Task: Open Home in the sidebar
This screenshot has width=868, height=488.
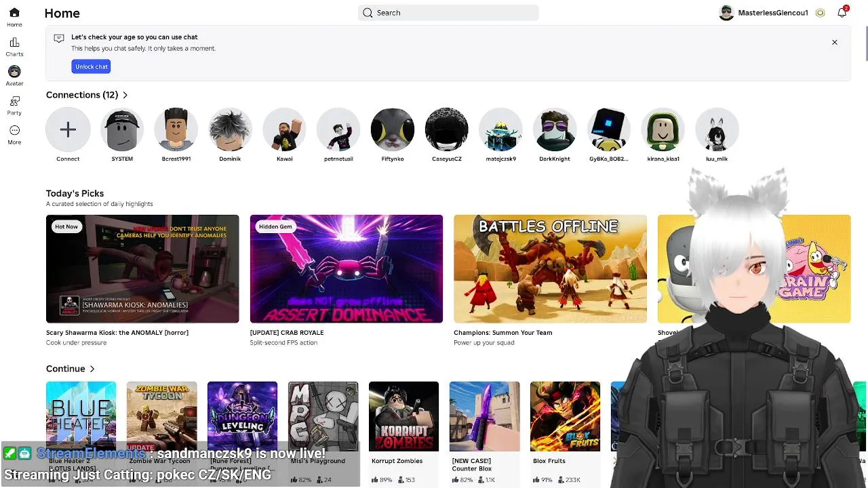Action: pos(14,18)
